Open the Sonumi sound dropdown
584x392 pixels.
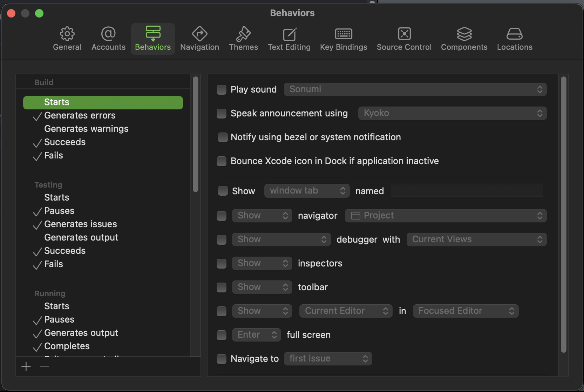[415, 89]
